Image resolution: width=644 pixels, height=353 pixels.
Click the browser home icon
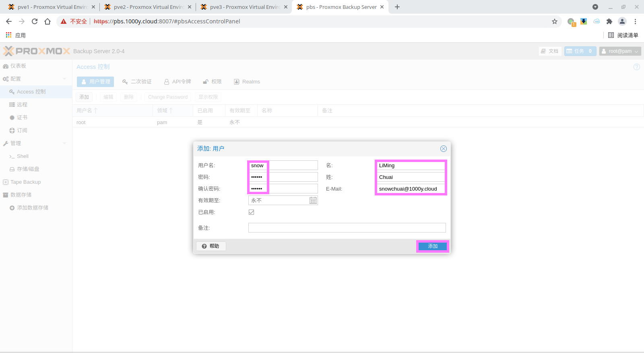pyautogui.click(x=47, y=21)
